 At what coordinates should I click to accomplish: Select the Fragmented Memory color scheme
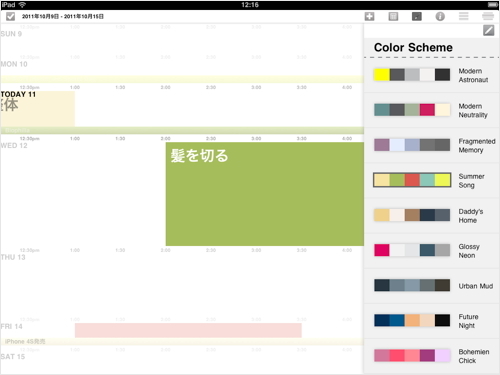tap(431, 145)
